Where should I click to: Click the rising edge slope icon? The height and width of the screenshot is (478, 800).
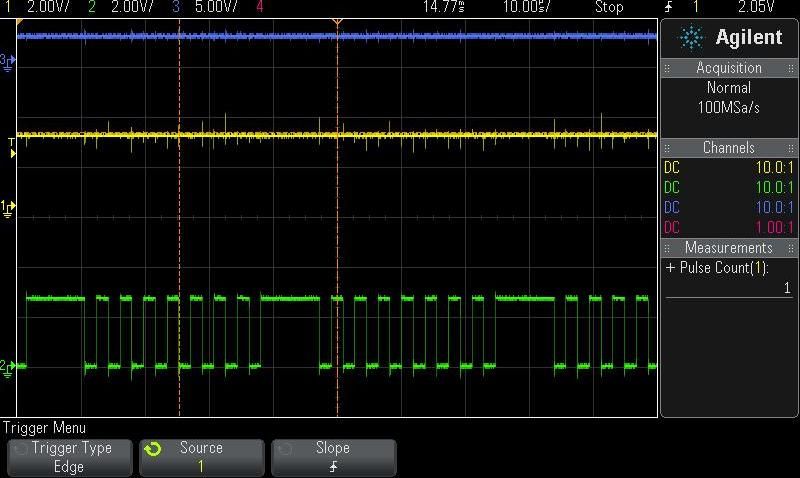click(333, 466)
